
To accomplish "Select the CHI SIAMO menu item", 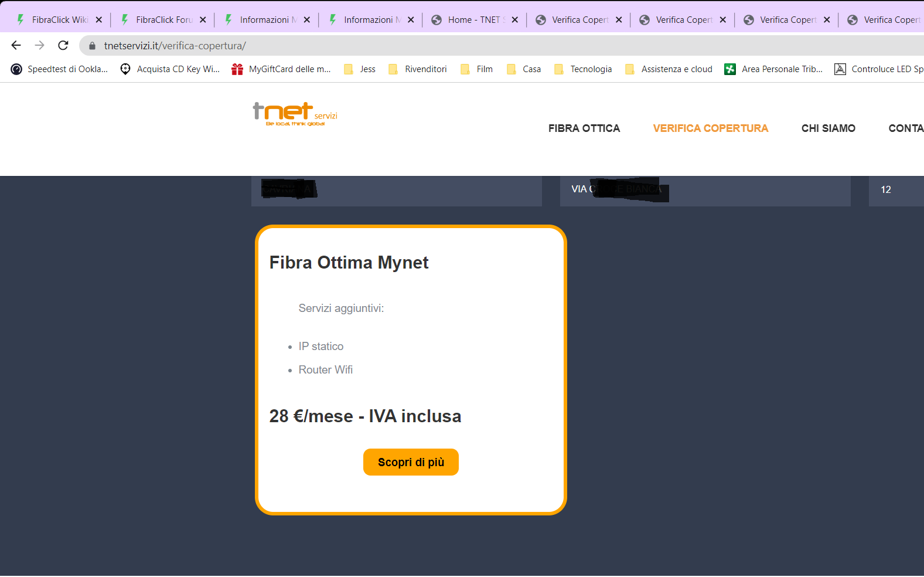I will [x=828, y=128].
